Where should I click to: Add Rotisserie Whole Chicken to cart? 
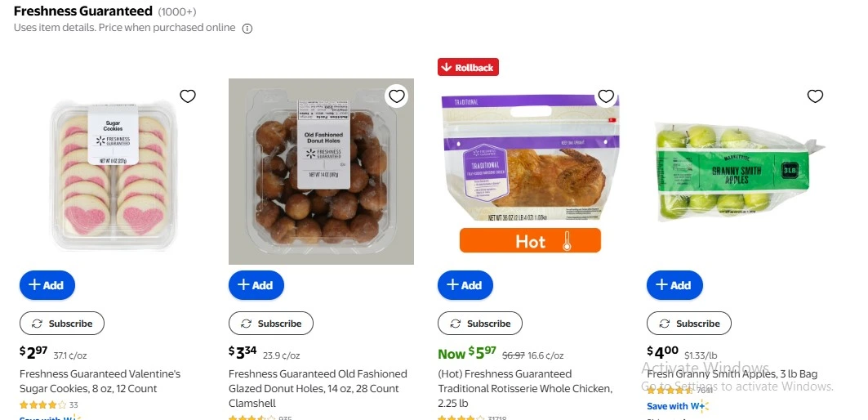[x=465, y=285]
